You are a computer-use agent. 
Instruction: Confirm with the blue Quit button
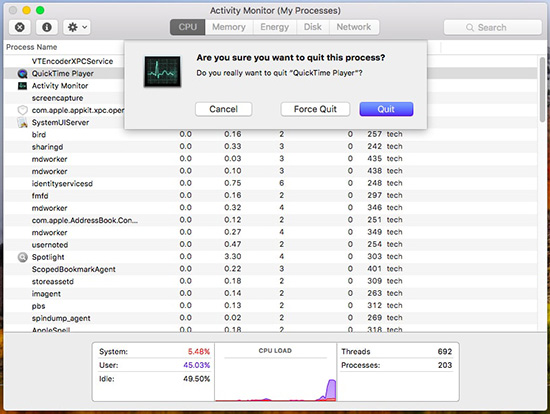coord(386,109)
